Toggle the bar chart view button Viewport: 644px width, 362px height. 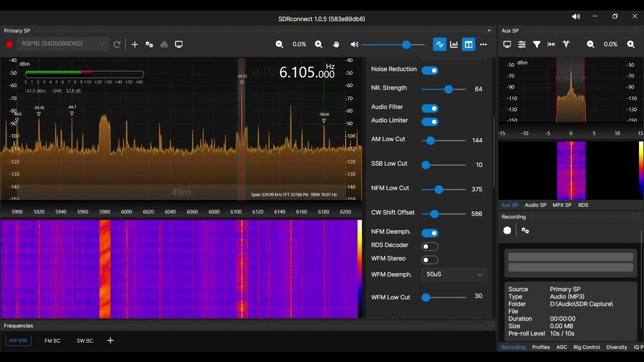click(454, 44)
